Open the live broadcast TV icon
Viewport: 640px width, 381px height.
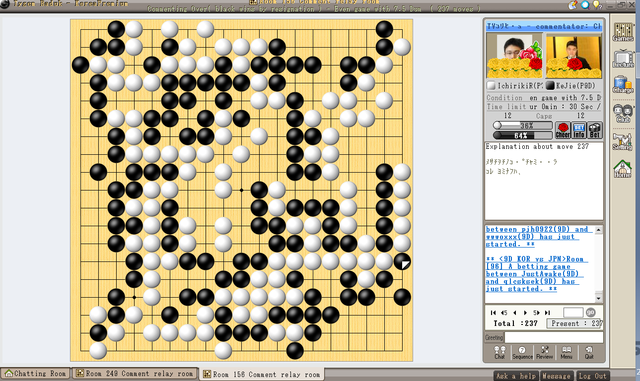tap(623, 58)
